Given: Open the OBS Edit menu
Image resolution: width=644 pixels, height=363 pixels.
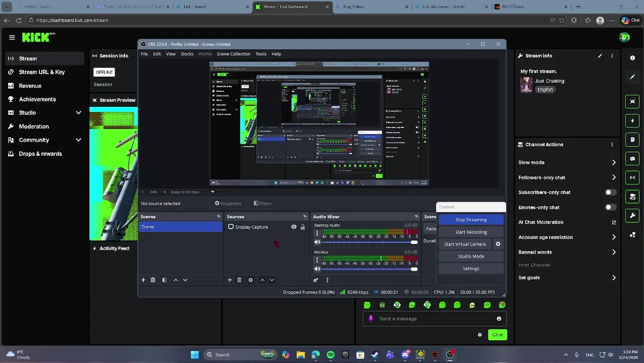Looking at the screenshot, I should click(157, 54).
